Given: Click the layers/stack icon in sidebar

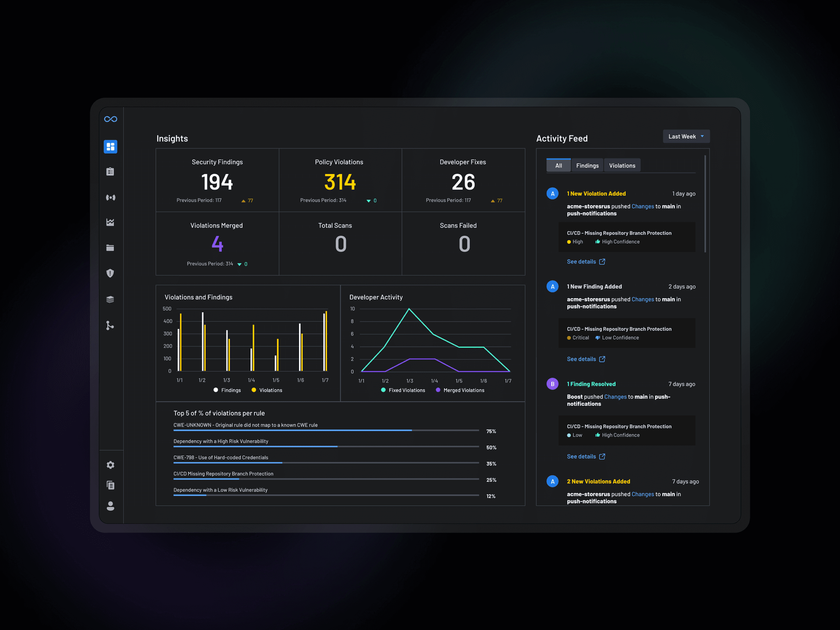Looking at the screenshot, I should point(111,299).
